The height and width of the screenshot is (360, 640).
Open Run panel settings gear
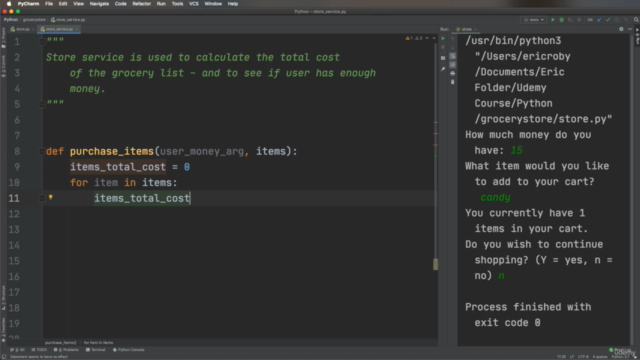pos(621,29)
